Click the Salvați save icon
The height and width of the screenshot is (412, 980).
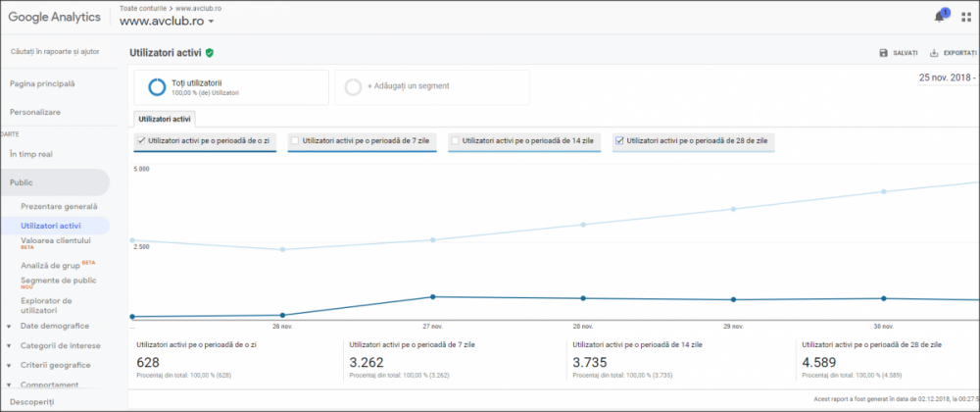coord(883,53)
